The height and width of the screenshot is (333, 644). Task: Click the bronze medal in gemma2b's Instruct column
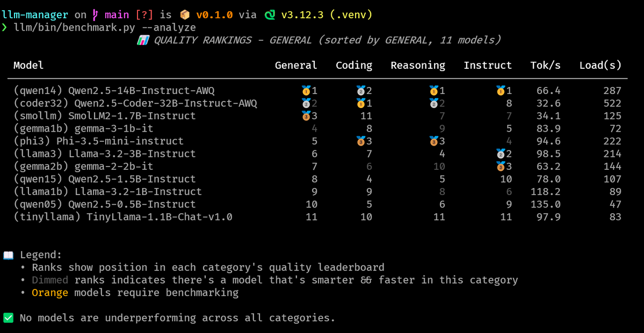coord(501,166)
